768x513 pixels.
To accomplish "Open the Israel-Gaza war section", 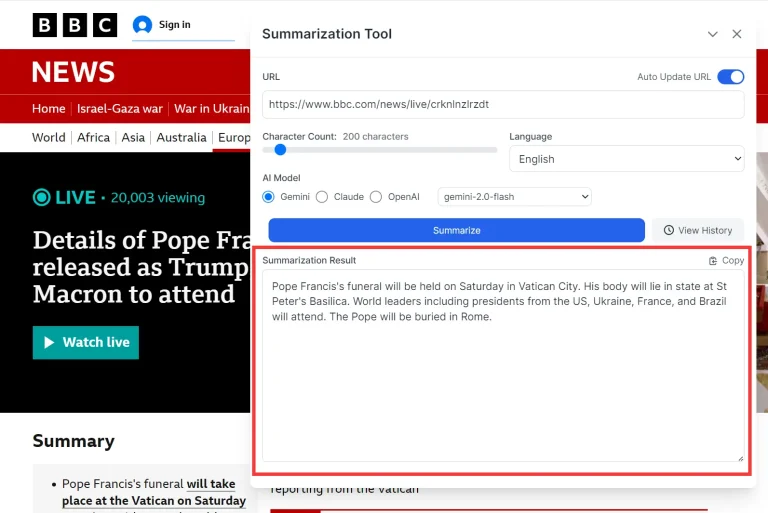I will 120,108.
